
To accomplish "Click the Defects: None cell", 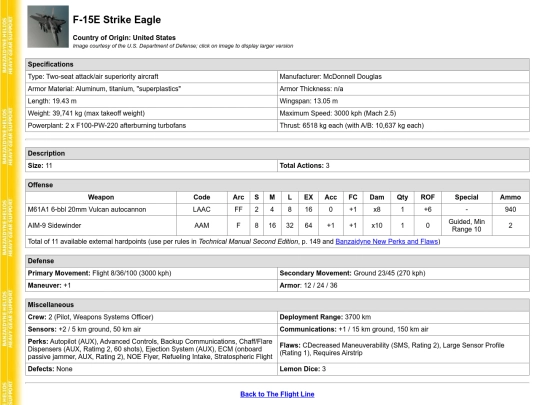I will click(152, 369).
